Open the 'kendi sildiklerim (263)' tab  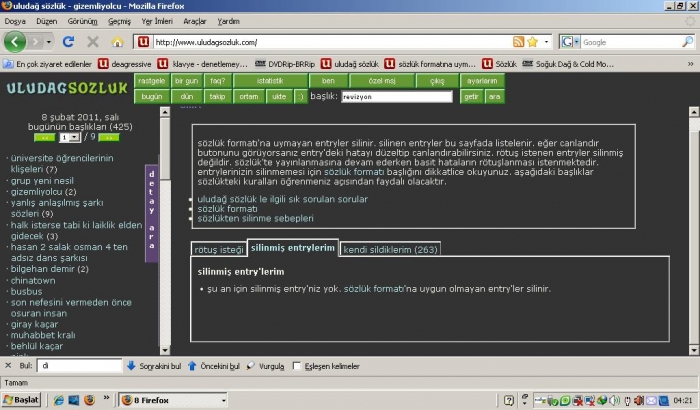click(x=390, y=248)
